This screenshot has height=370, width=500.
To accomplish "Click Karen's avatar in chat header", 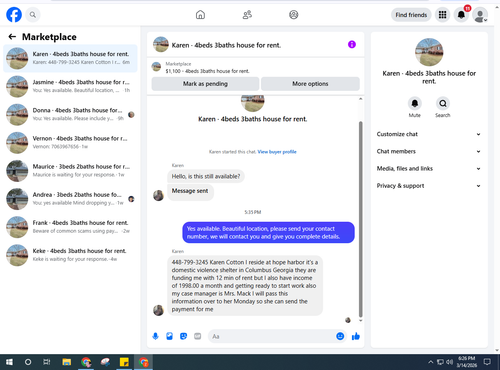I will (161, 44).
